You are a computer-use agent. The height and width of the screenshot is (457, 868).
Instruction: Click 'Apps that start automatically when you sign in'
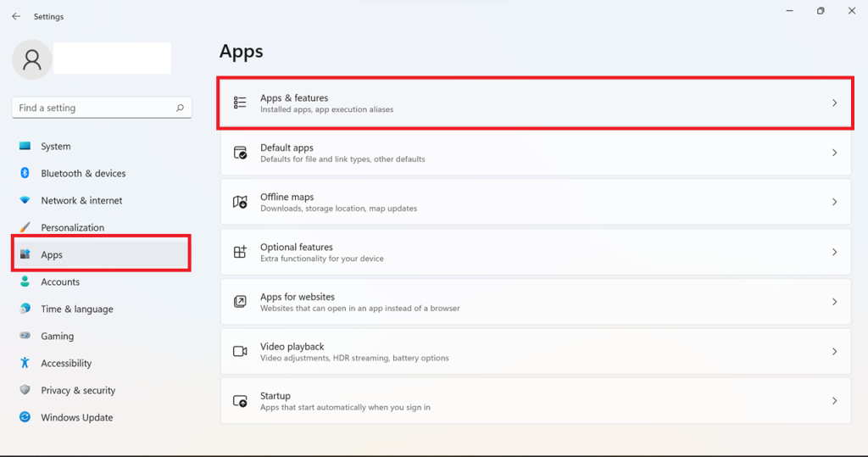pyautogui.click(x=345, y=407)
